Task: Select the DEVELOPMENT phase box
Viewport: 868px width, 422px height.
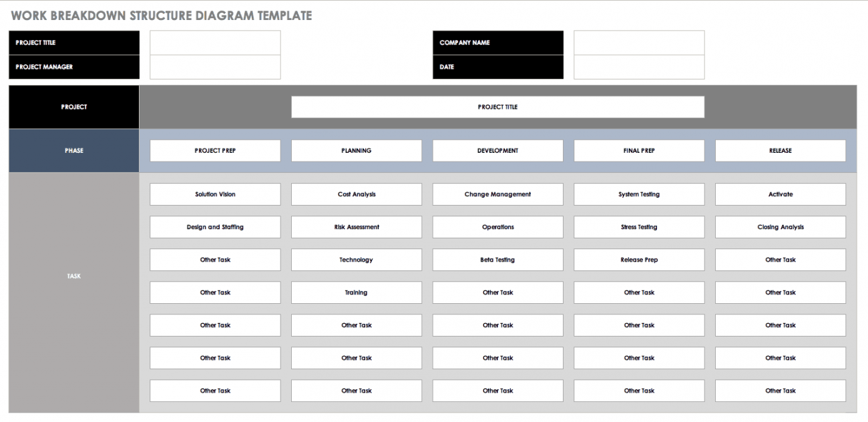Action: tap(497, 150)
